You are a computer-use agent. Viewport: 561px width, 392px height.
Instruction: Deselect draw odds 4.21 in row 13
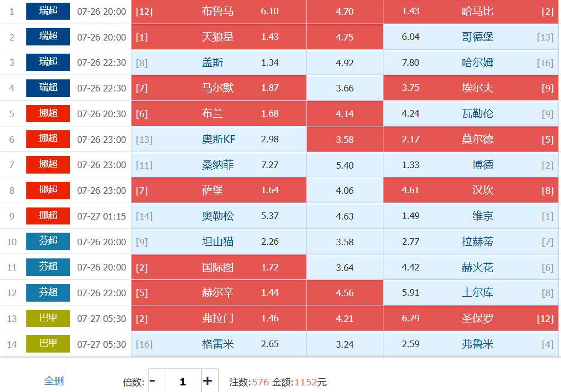(x=345, y=318)
